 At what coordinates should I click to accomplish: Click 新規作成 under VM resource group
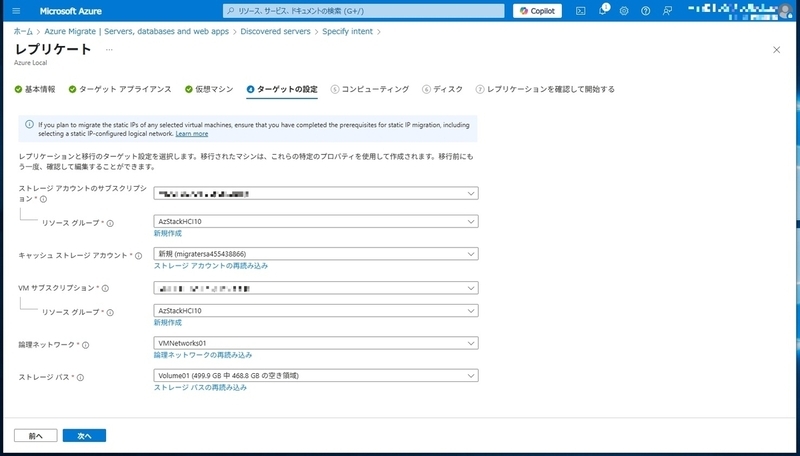click(x=168, y=323)
